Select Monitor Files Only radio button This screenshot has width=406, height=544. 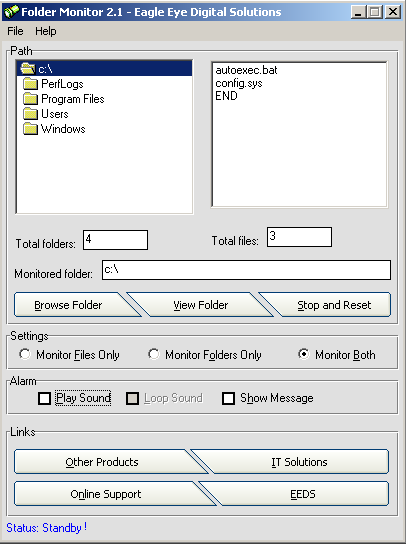[x=25, y=354]
